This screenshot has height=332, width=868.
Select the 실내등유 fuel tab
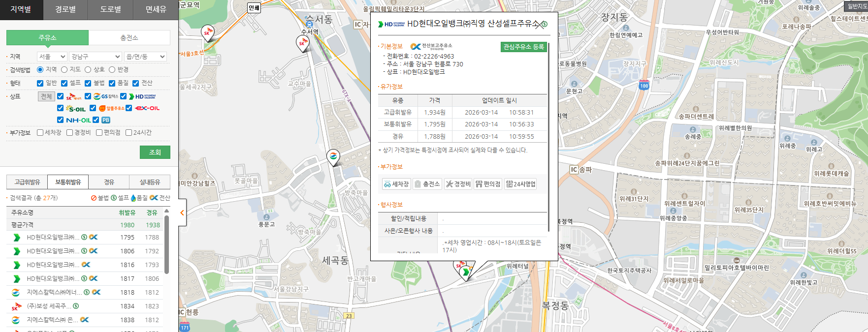pyautogui.click(x=150, y=182)
